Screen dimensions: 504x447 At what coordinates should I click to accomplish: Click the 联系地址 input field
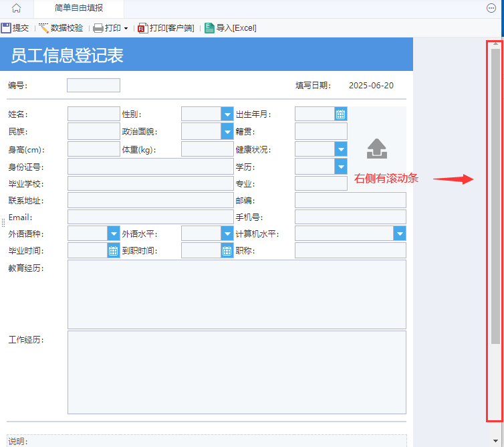(150, 200)
